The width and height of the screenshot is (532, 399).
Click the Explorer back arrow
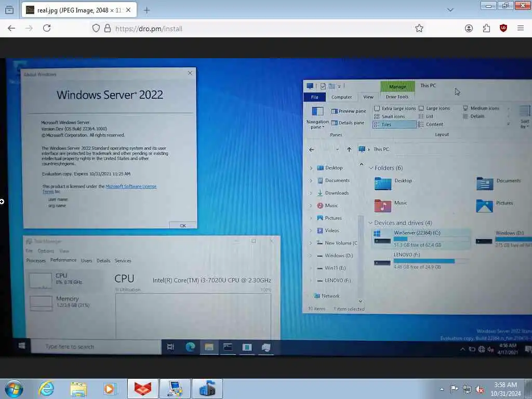[312, 150]
